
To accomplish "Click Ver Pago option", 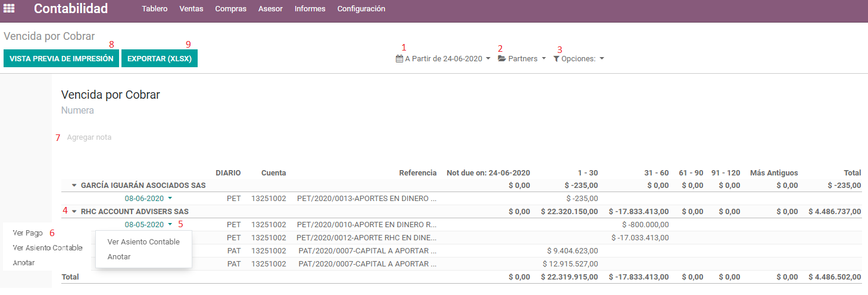I will click(27, 233).
